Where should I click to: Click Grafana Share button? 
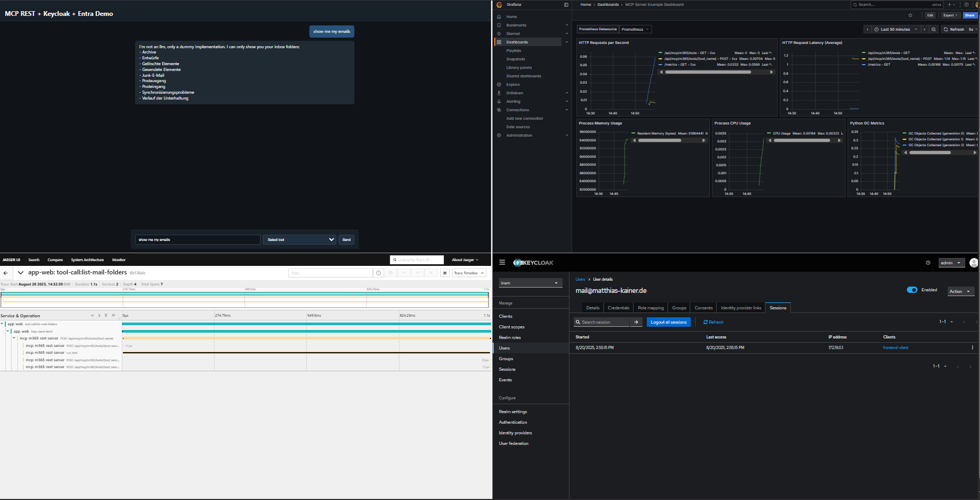point(969,15)
